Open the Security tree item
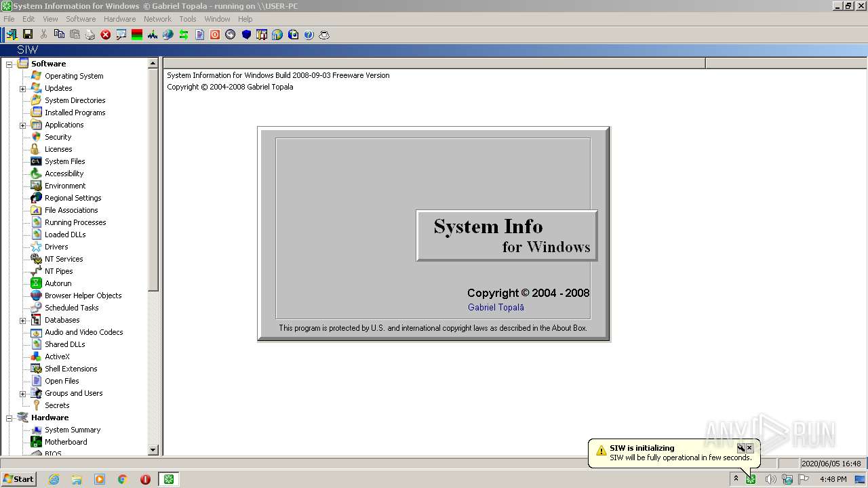This screenshot has height=488, width=868. 58,137
